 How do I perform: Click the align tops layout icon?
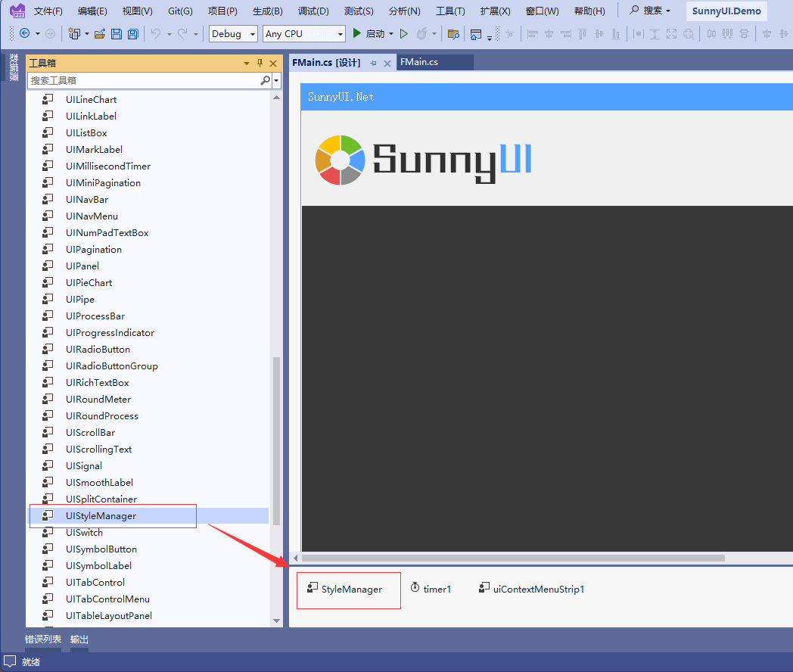pyautogui.click(x=583, y=34)
